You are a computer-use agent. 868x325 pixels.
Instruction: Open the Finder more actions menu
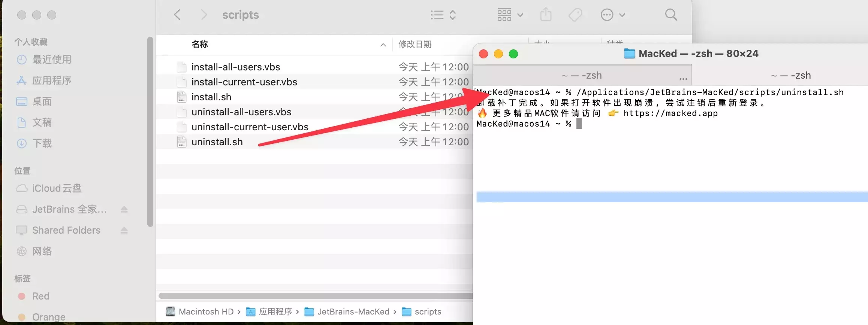click(x=613, y=15)
